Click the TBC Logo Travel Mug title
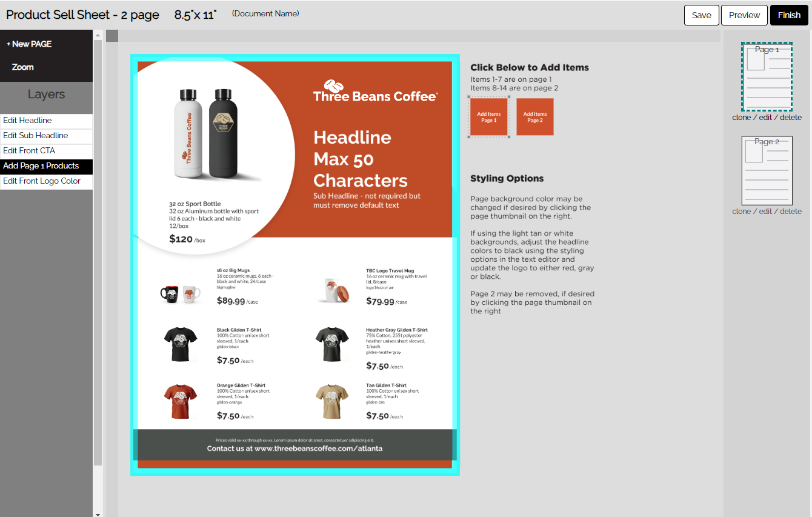 (x=390, y=270)
